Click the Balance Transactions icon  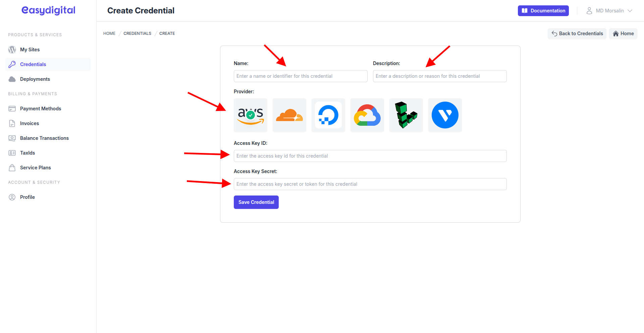[12, 138]
